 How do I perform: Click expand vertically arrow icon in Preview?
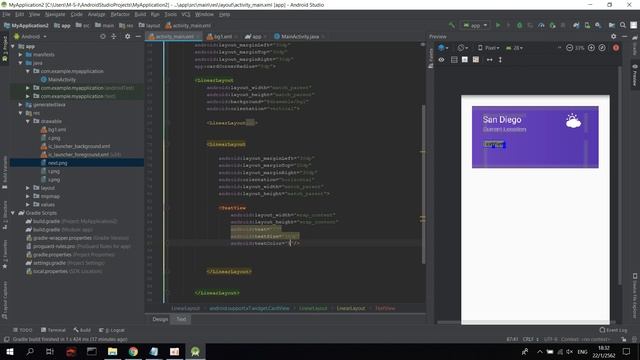coord(500,60)
